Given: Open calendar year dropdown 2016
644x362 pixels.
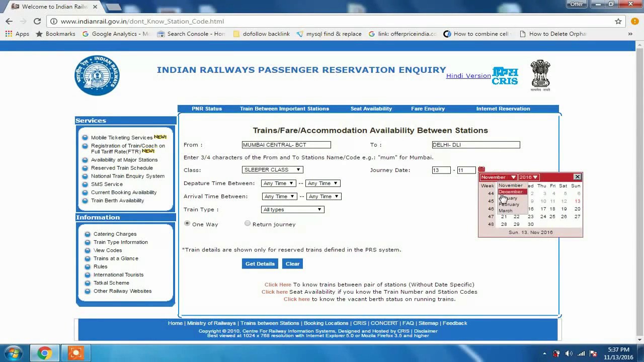Looking at the screenshot, I should 529,177.
